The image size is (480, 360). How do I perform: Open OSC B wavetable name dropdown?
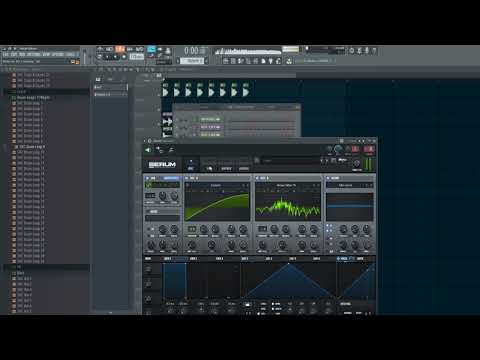point(286,185)
